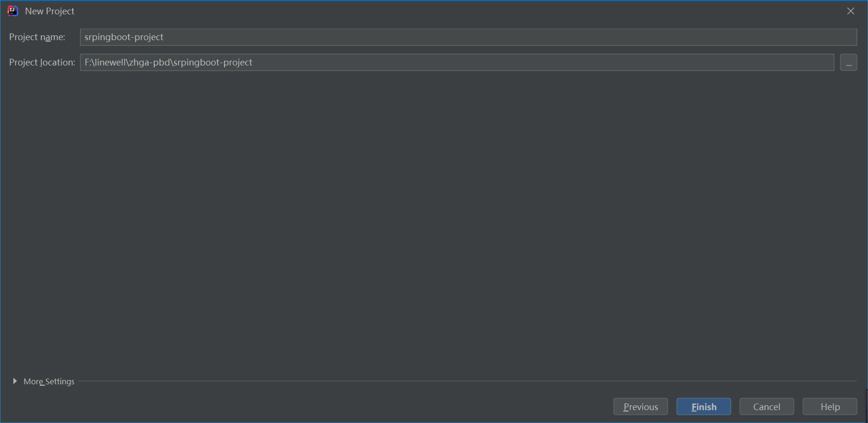This screenshot has height=423, width=868.
Task: Edit the Project location path field
Action: click(457, 63)
